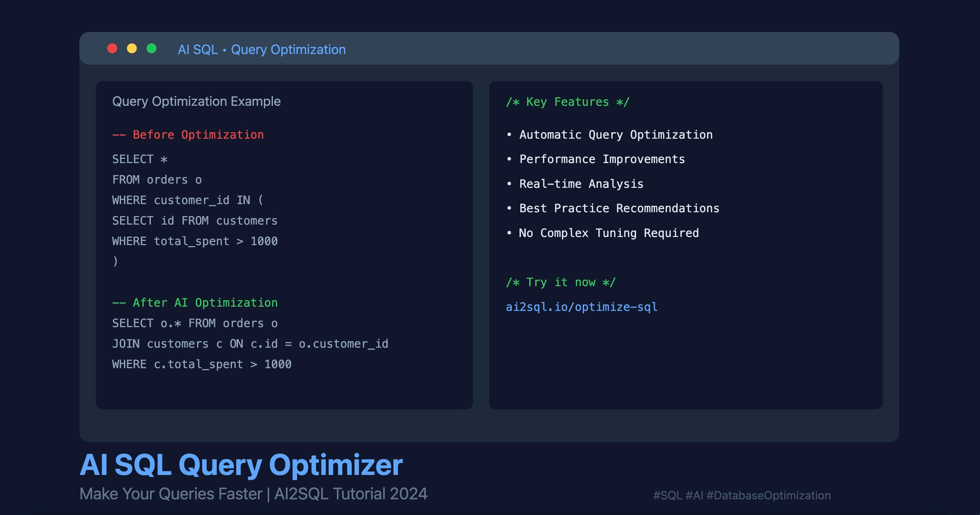Image resolution: width=980 pixels, height=515 pixels.
Task: Click the green maximize dot
Action: pos(152,49)
